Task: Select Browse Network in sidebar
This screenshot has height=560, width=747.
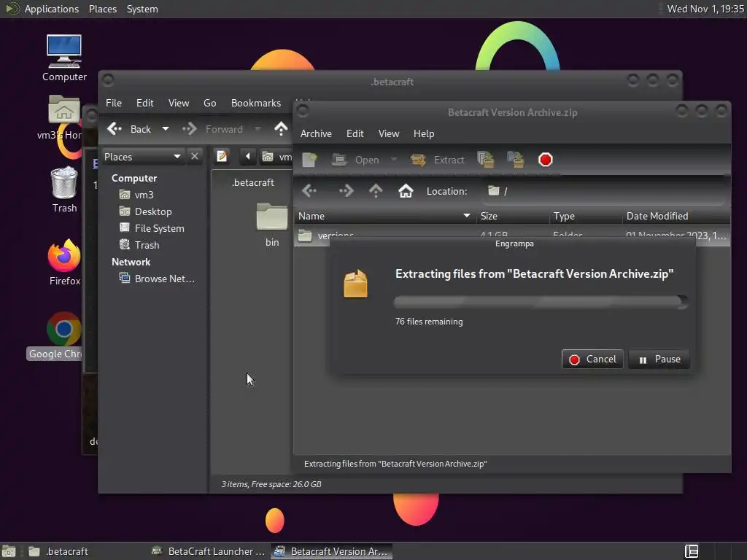Action: click(x=157, y=279)
